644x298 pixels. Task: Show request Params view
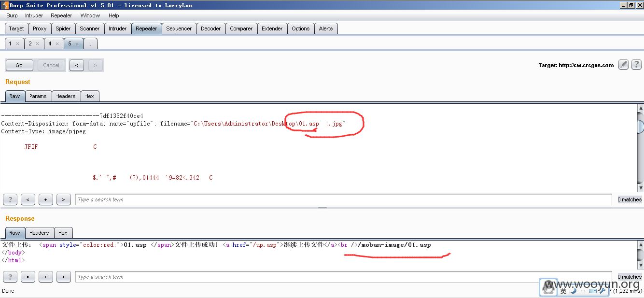[x=38, y=96]
